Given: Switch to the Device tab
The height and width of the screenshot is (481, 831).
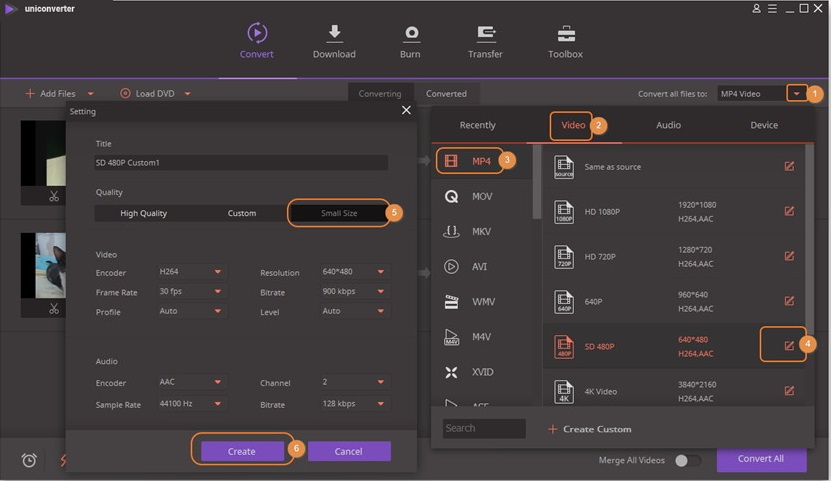Looking at the screenshot, I should [764, 125].
